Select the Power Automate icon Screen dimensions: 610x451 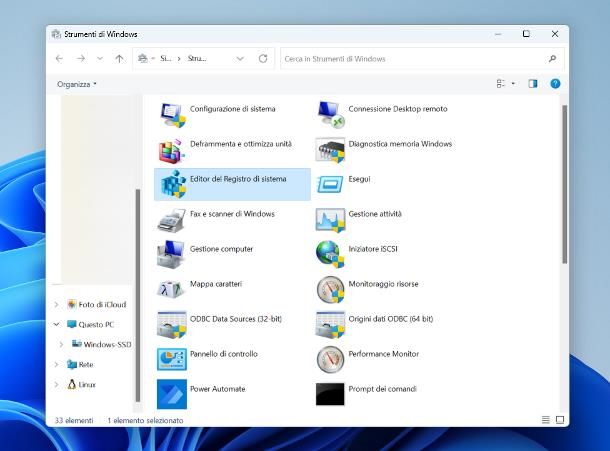172,394
